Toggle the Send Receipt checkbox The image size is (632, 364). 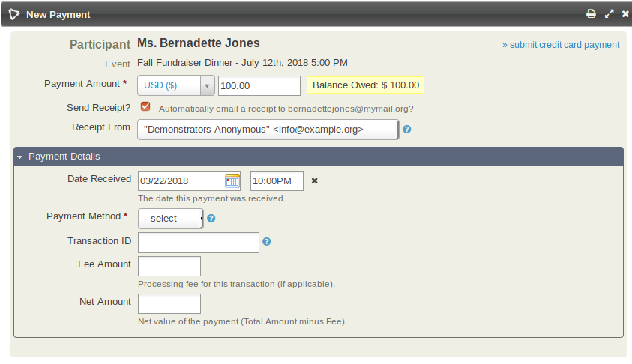pos(145,107)
